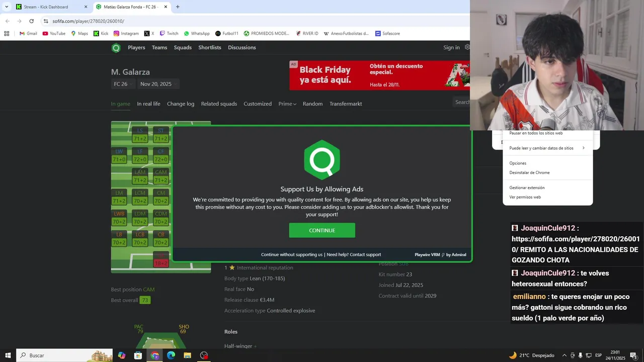
Task: Open the Instagram bookmark
Action: [126, 34]
